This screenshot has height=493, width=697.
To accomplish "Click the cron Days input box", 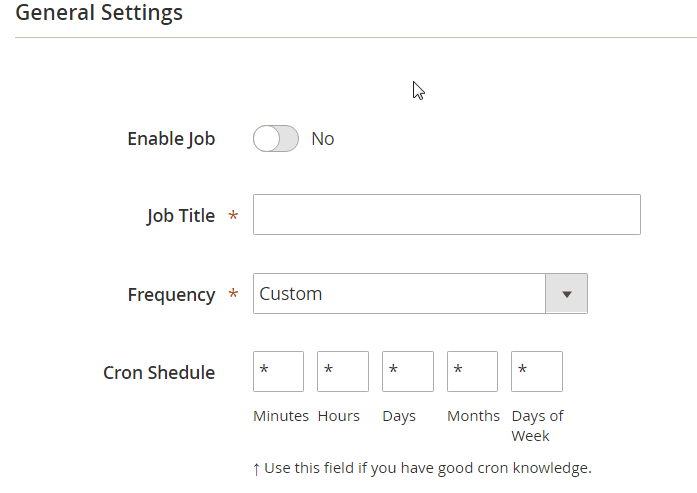I will coord(407,371).
